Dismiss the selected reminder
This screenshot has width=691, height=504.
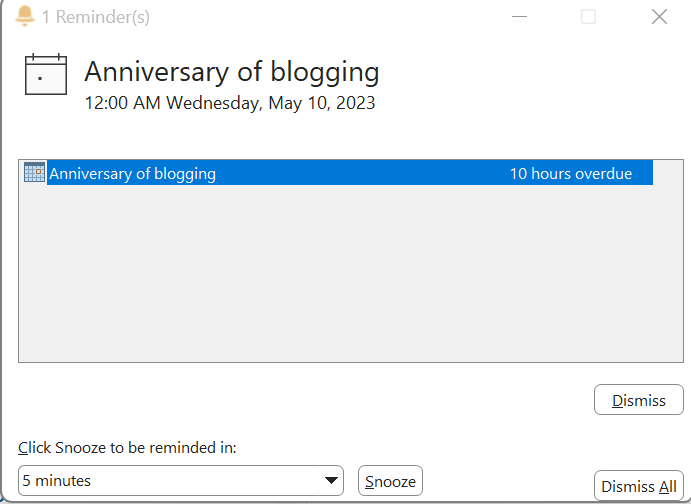638,400
